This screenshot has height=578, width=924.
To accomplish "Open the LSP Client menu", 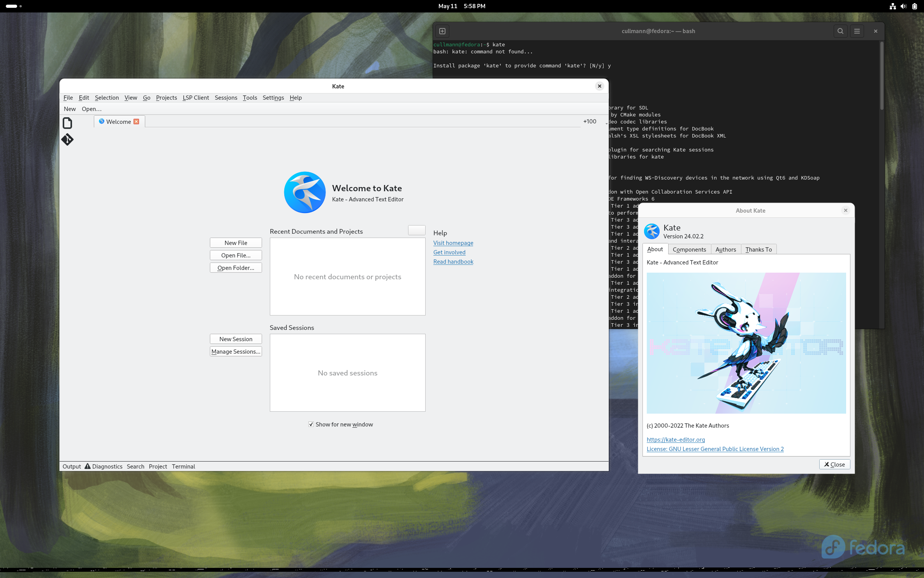I will click(196, 98).
